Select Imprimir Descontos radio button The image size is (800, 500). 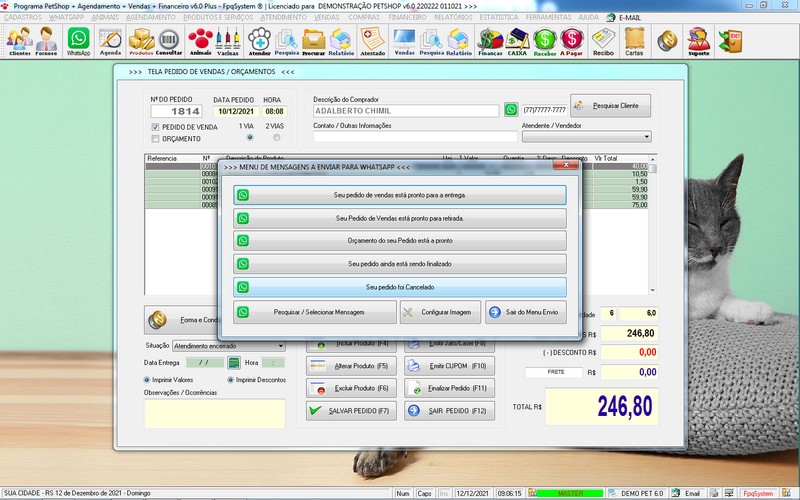[x=231, y=380]
